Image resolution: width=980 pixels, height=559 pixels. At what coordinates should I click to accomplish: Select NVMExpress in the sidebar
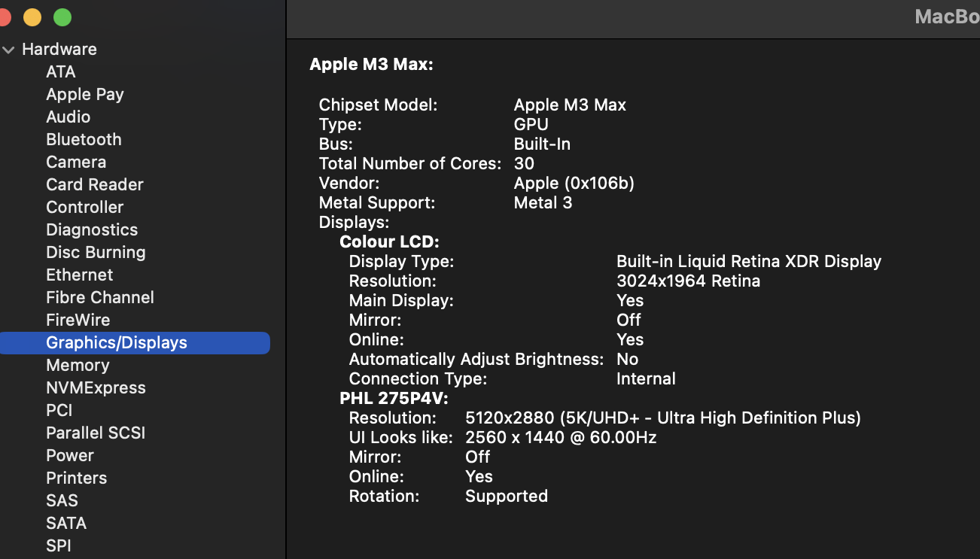96,387
